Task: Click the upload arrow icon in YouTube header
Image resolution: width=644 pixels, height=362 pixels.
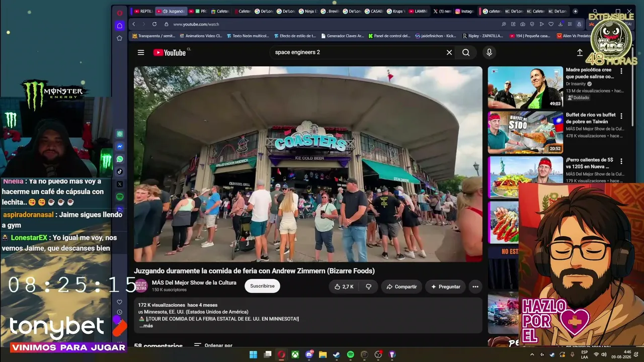Action: click(x=580, y=52)
